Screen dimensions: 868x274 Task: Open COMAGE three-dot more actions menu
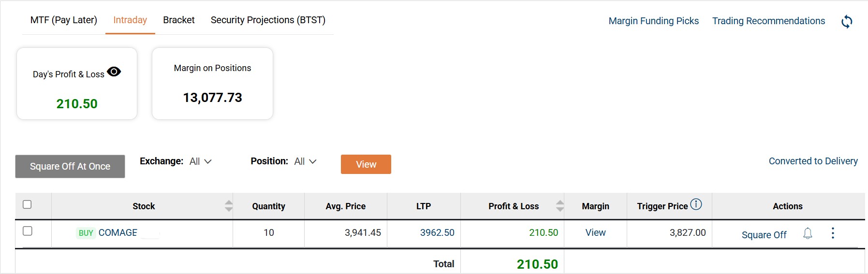833,233
